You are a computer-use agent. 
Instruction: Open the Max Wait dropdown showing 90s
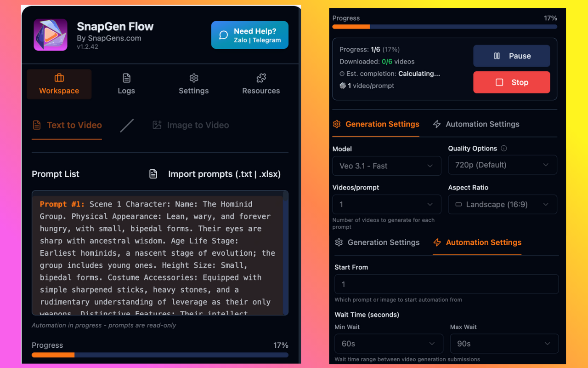(504, 344)
